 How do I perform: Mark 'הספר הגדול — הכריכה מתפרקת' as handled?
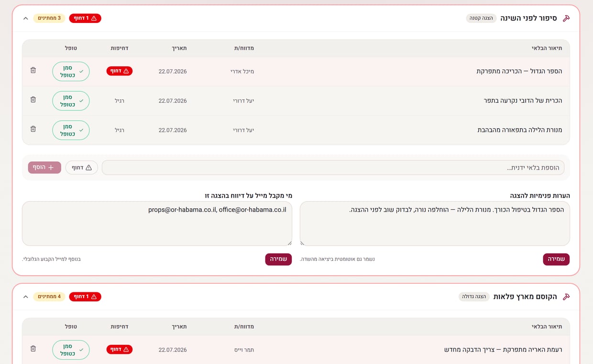tap(71, 71)
